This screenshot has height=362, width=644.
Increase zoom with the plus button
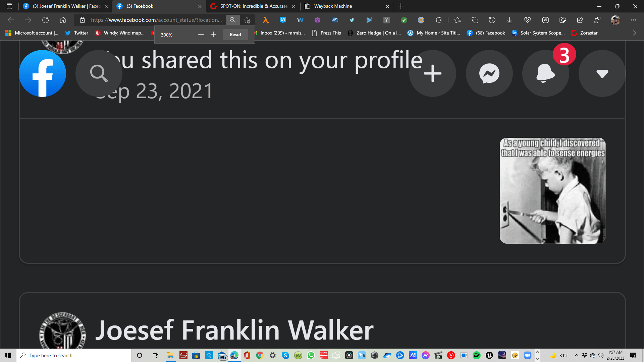pyautogui.click(x=213, y=35)
